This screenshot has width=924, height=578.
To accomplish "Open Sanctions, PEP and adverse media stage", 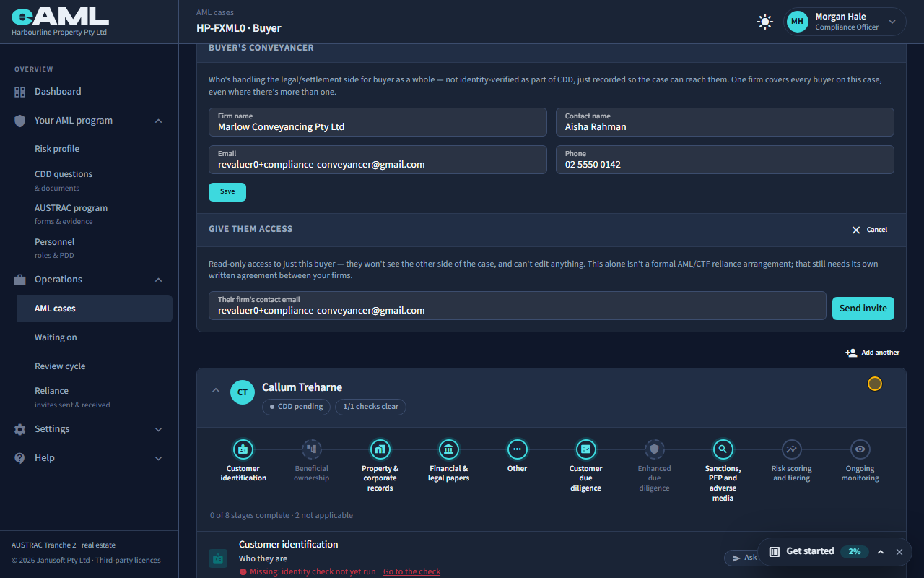I will pos(723,449).
